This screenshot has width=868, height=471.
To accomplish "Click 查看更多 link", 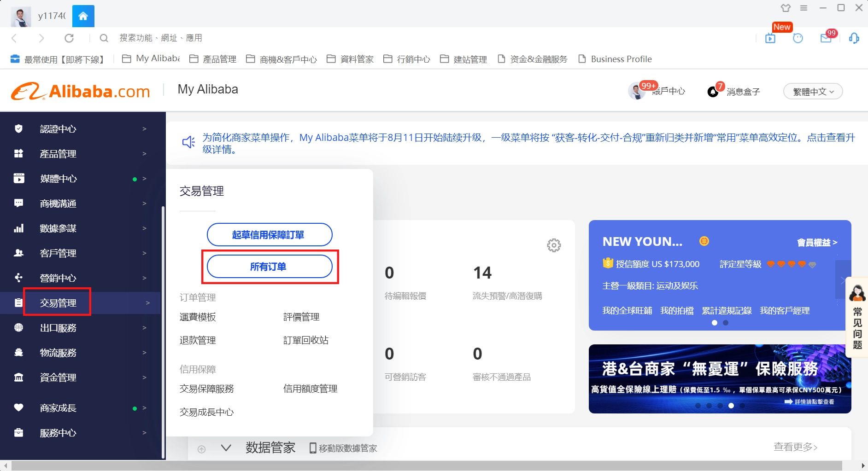I will tap(796, 447).
